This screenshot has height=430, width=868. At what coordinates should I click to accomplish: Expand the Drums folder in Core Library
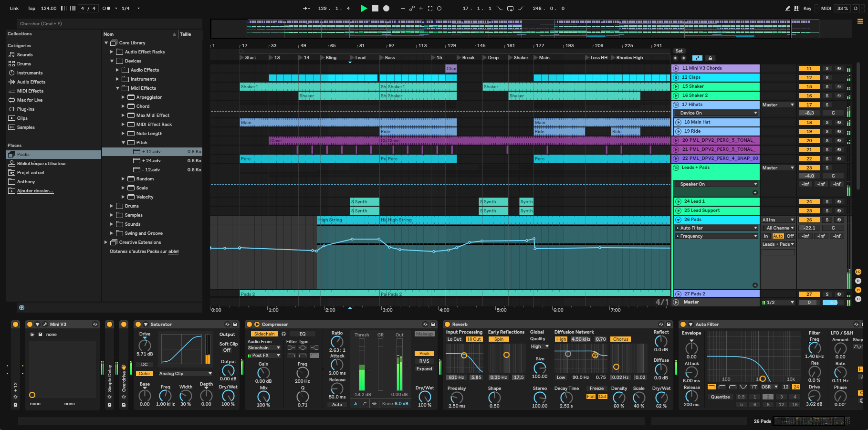click(112, 206)
